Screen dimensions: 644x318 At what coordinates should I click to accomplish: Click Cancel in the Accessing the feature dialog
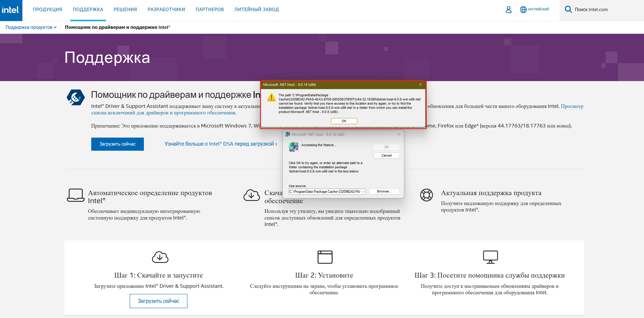tap(386, 155)
